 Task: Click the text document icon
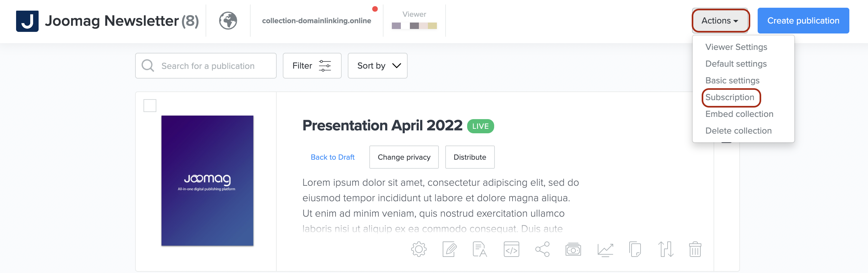(479, 249)
